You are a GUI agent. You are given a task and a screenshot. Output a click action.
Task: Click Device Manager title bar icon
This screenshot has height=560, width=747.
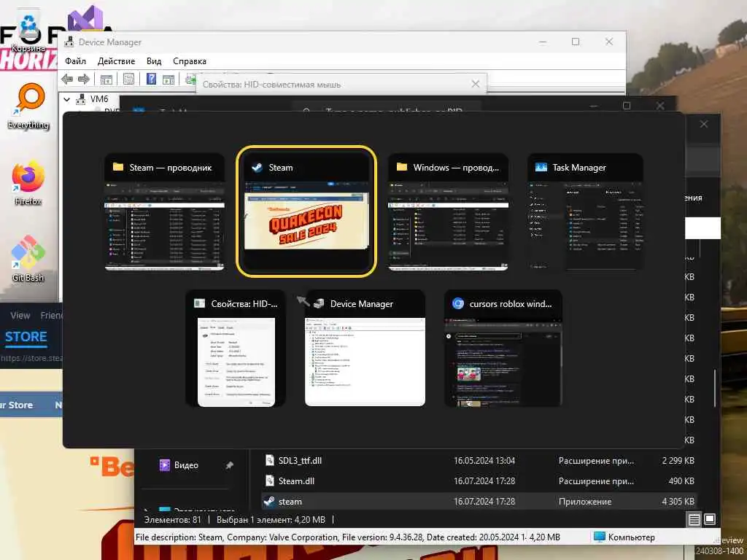(x=69, y=42)
